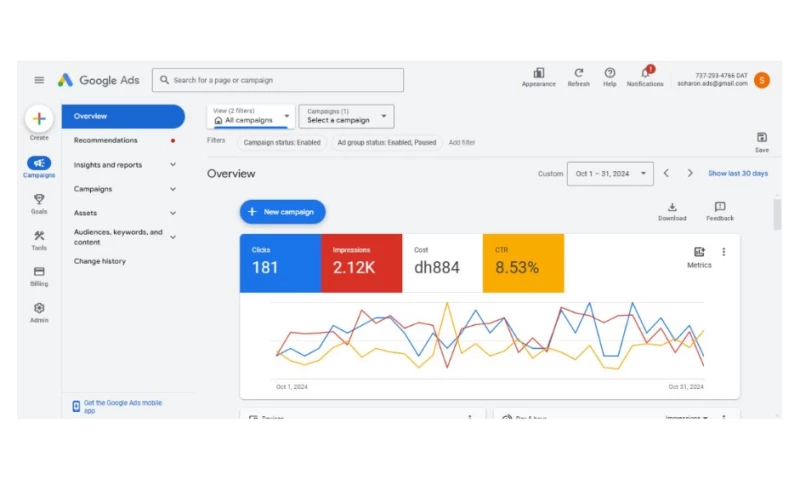Click the Create plus button
The width and height of the screenshot is (800, 480).
coord(39,119)
